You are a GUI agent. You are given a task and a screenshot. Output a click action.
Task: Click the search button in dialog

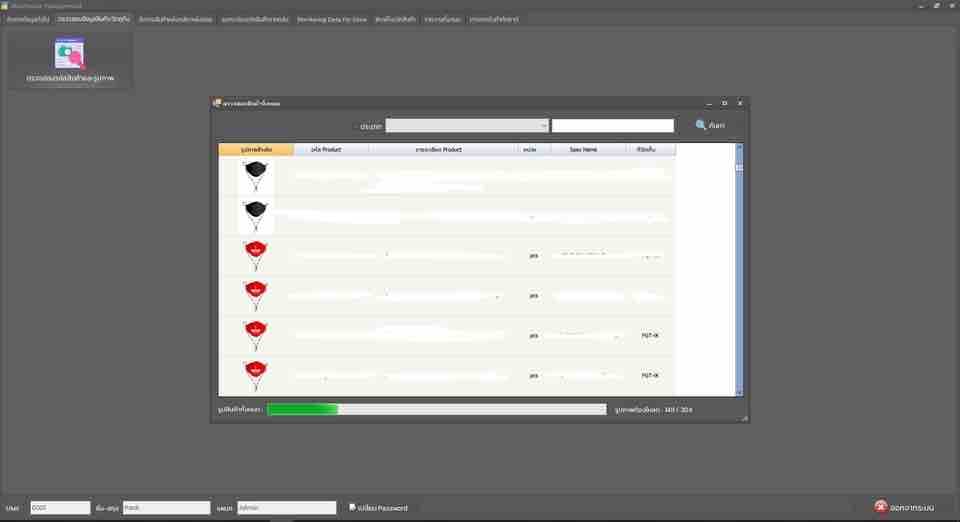pyautogui.click(x=710, y=125)
